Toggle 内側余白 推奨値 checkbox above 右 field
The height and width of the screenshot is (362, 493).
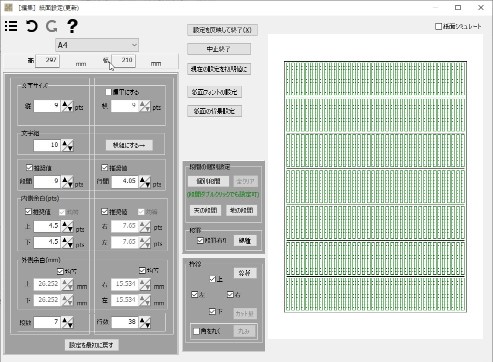pos(104,211)
